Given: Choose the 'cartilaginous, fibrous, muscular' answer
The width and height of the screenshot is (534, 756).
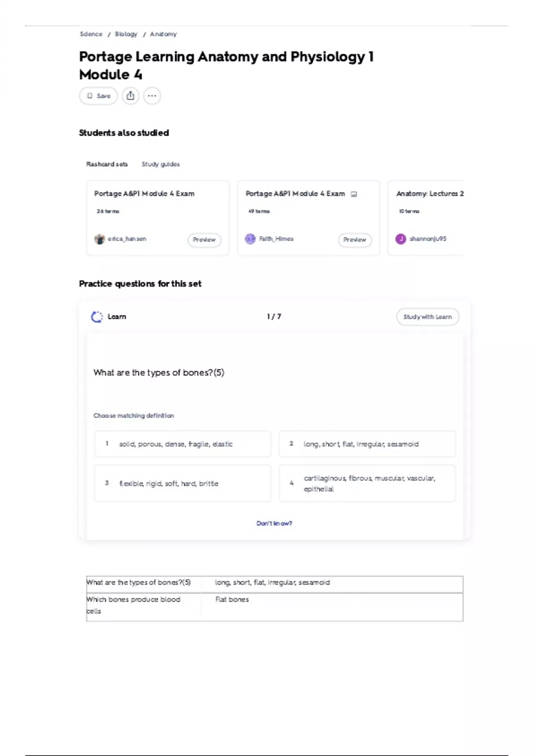Looking at the screenshot, I should (x=367, y=483).
